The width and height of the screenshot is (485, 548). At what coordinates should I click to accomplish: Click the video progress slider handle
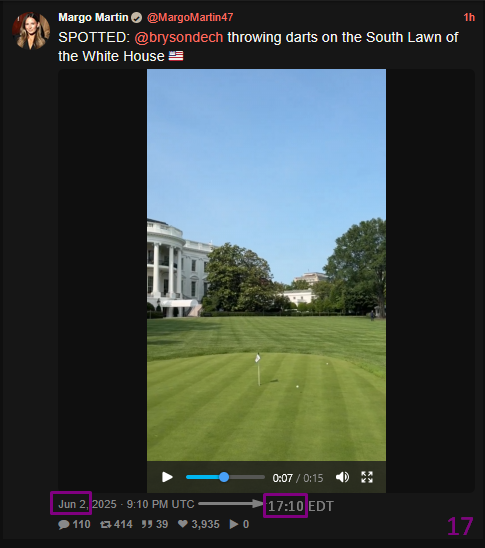coord(224,477)
